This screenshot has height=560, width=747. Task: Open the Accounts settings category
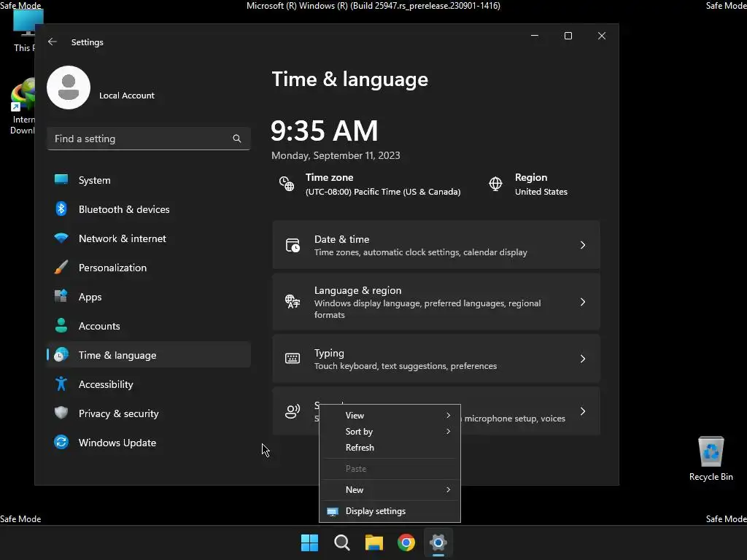click(x=99, y=326)
